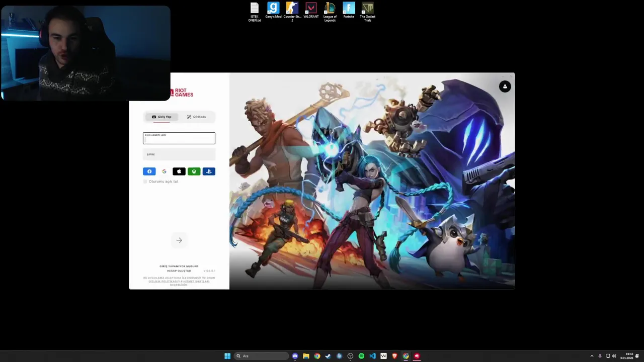Click the network icon in system tray
This screenshot has height=362, width=644.
coord(608,356)
